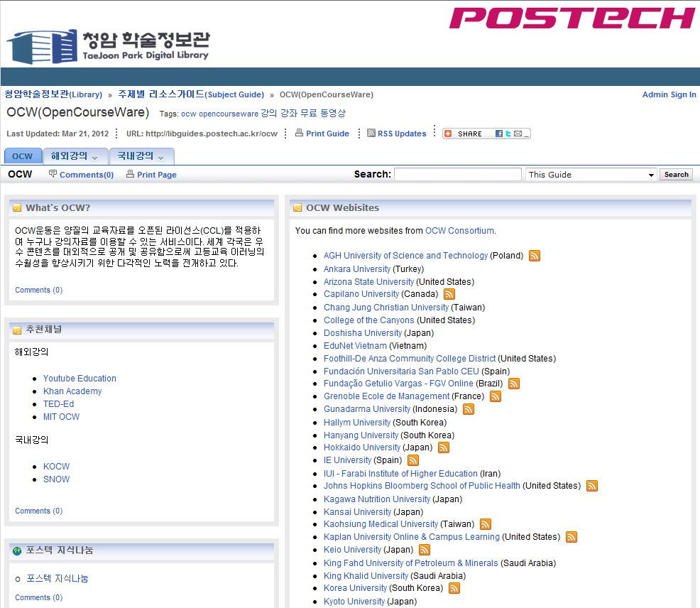Open the Khan Academy link
Image resolution: width=700 pixels, height=608 pixels.
pos(72,391)
